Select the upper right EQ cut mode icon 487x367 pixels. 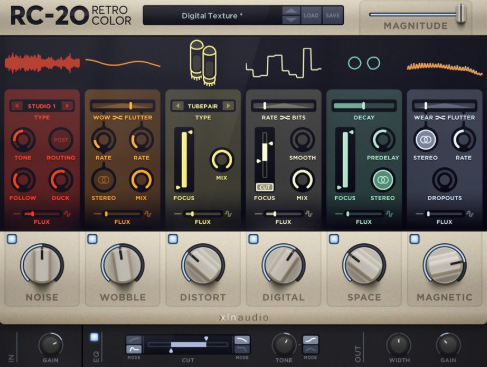coord(242,340)
